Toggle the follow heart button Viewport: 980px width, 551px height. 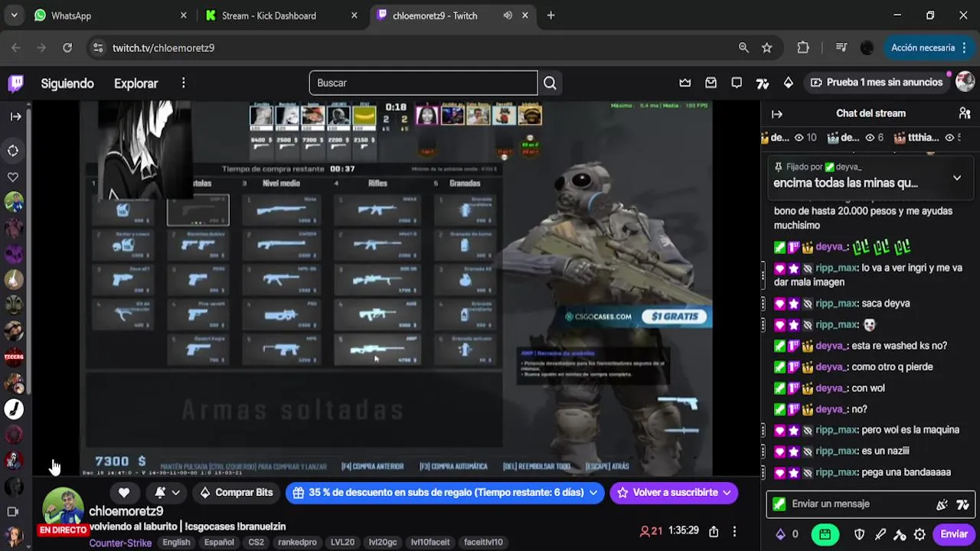[x=124, y=493]
